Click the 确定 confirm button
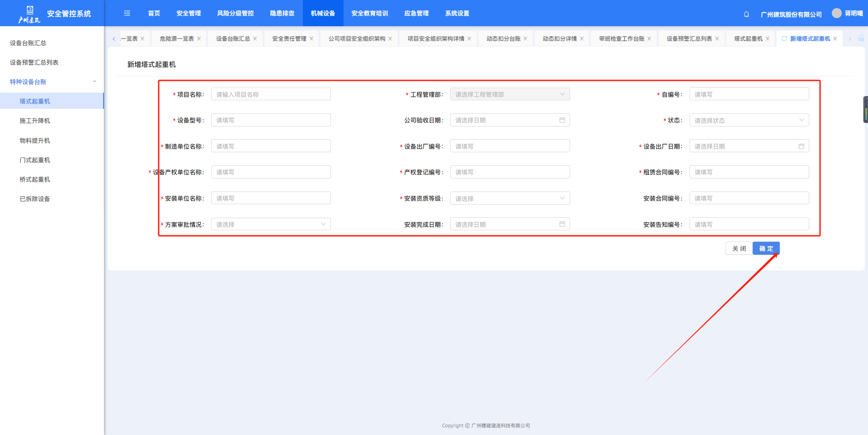Image resolution: width=868 pixels, height=435 pixels. (766, 248)
